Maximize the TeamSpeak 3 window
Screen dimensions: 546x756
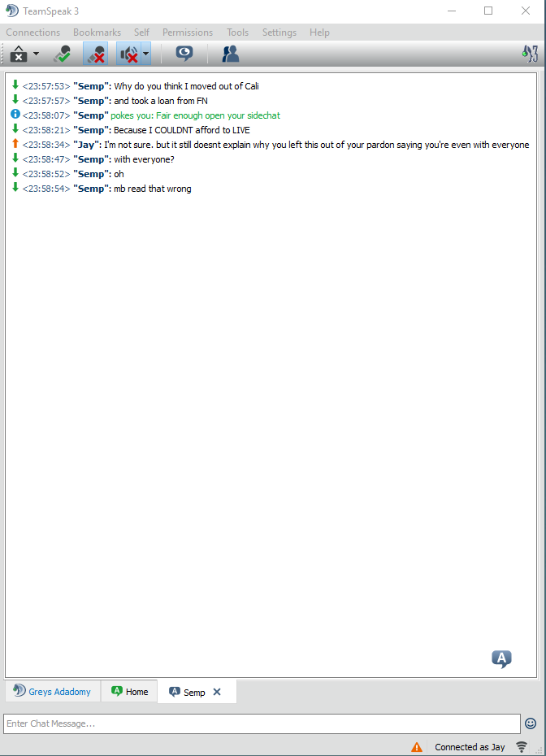pos(488,11)
